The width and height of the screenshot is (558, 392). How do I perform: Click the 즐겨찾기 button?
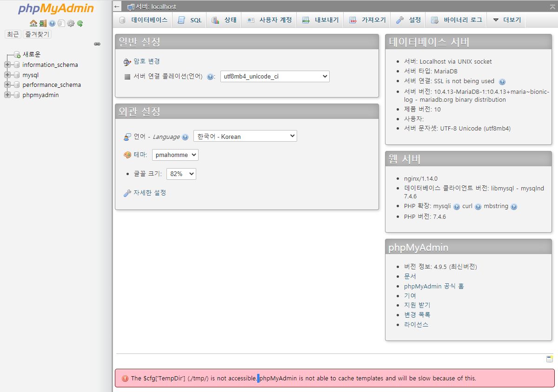pyautogui.click(x=37, y=34)
